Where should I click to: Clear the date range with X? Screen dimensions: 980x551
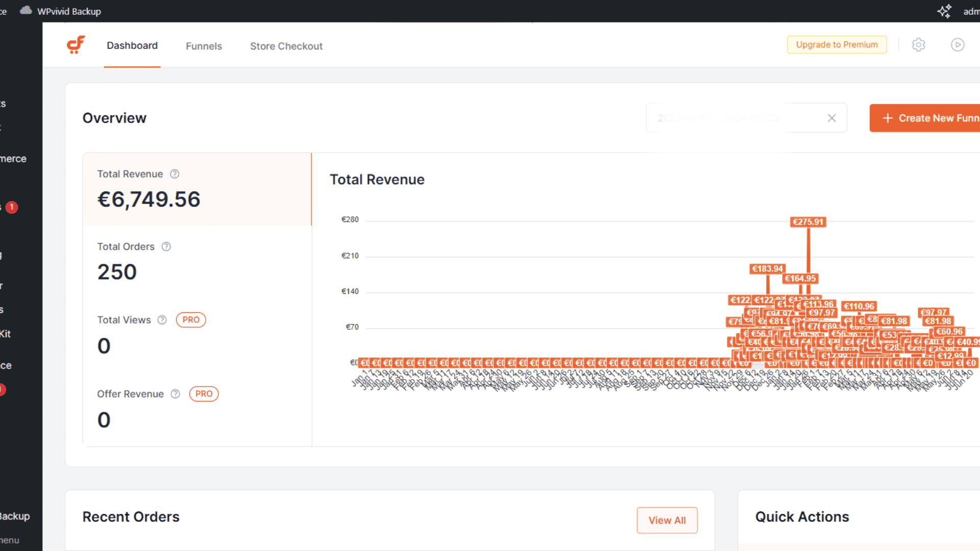click(x=831, y=118)
